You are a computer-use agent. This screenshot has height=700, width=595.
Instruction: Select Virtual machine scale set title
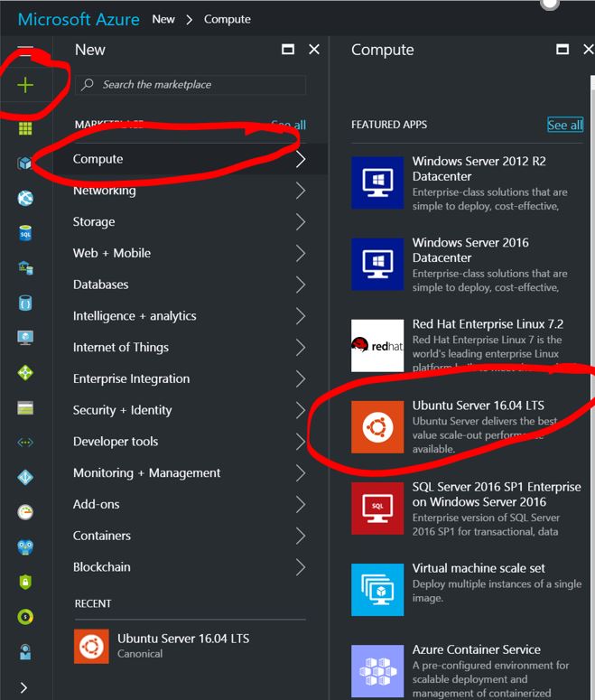coord(479,568)
